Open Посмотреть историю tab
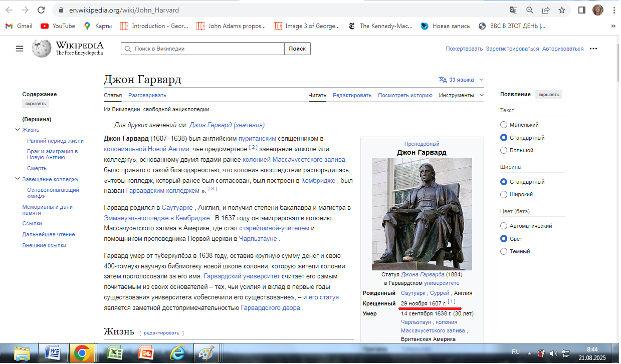 [x=405, y=95]
